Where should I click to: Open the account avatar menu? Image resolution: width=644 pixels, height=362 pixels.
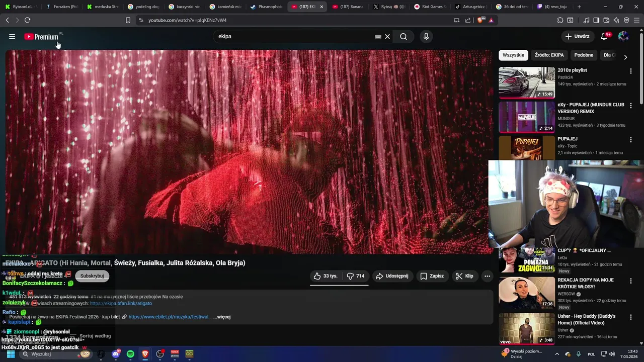[x=623, y=36]
